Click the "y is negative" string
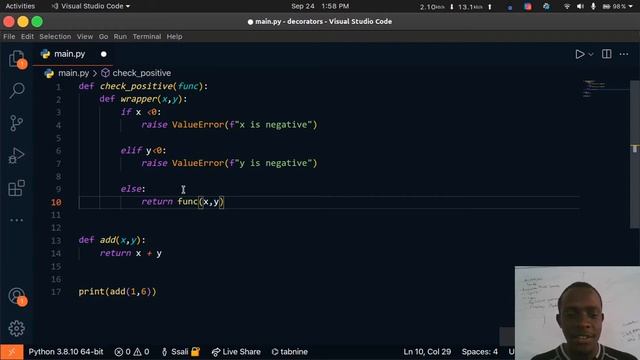The image size is (640, 360). (273, 163)
